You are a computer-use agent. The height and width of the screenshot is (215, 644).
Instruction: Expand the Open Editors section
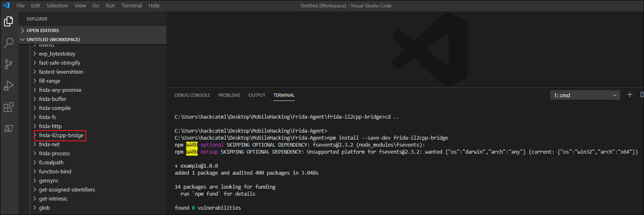92,30
